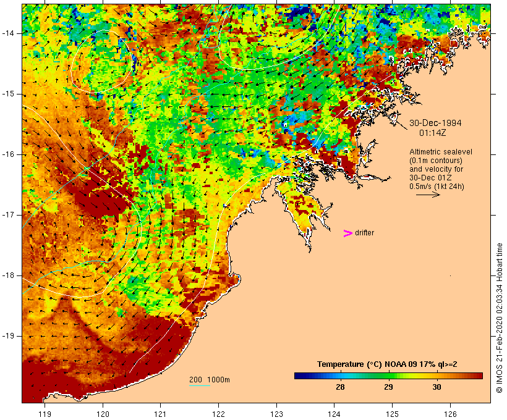Viewport: 507px width, 420px height.
Task: Click the colorbar value '30'
Action: [x=437, y=387]
